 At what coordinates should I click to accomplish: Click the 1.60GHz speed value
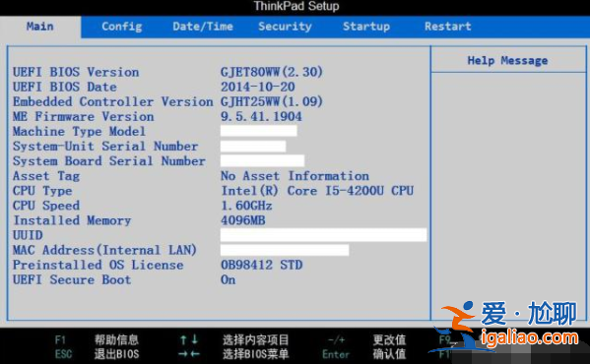tap(246, 206)
